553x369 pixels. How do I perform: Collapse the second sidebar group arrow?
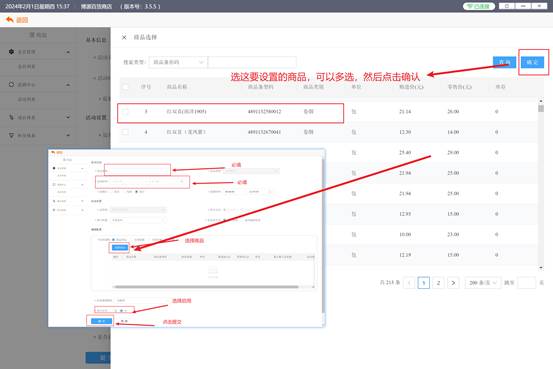[x=68, y=85]
